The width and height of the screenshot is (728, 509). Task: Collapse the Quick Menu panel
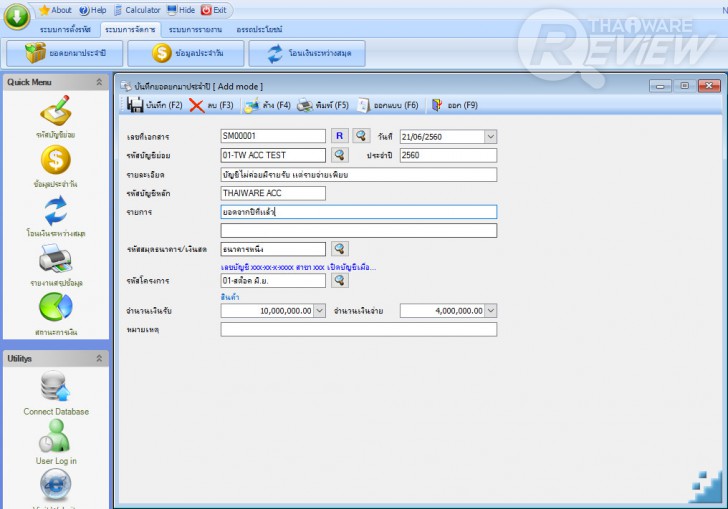point(99,82)
